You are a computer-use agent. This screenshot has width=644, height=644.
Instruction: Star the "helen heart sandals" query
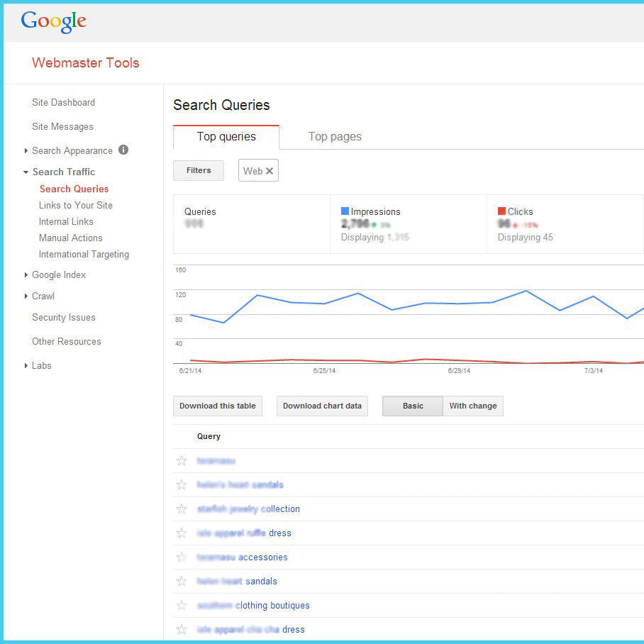point(182,581)
